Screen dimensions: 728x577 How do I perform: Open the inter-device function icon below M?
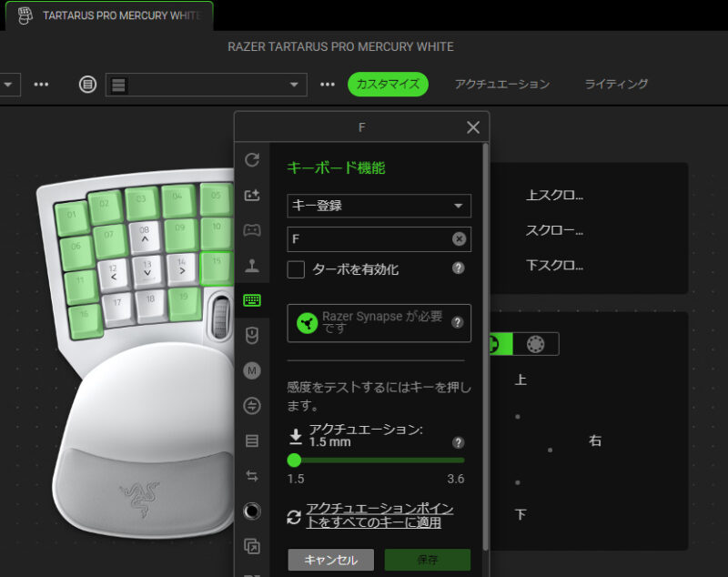click(x=252, y=406)
